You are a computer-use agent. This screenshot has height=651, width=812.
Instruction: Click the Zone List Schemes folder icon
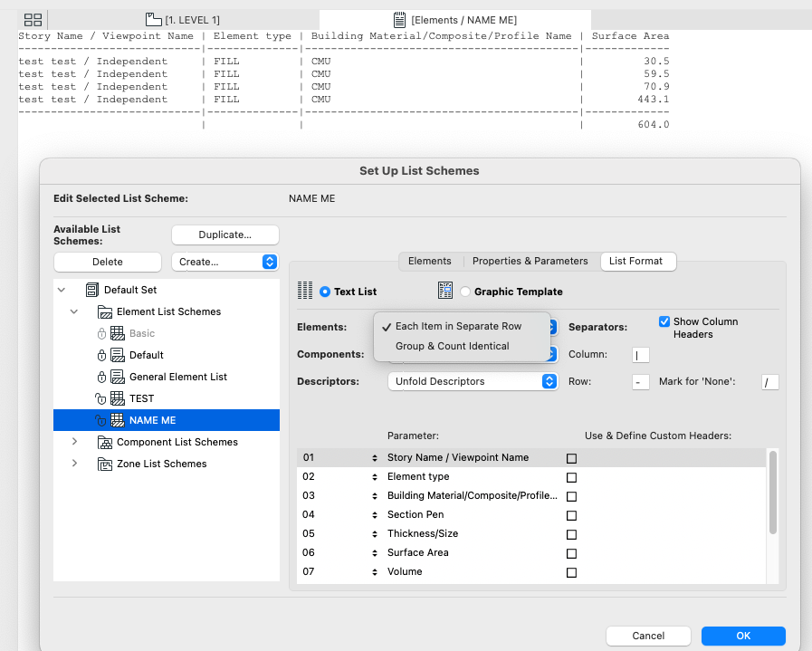[105, 464]
